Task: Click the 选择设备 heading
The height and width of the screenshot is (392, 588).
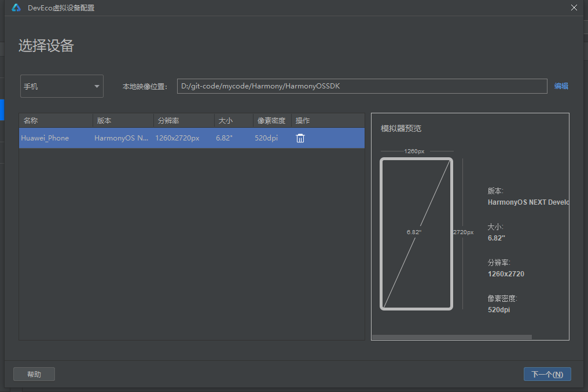Action: (x=46, y=46)
